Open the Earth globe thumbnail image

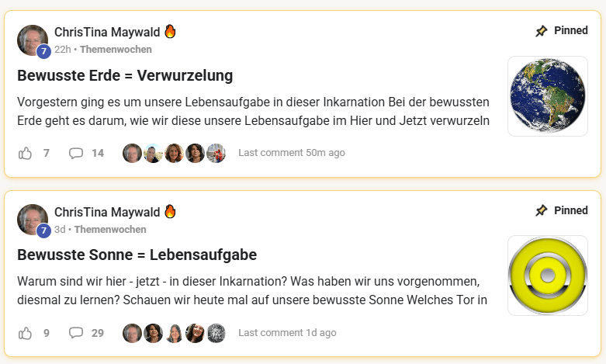click(x=547, y=96)
